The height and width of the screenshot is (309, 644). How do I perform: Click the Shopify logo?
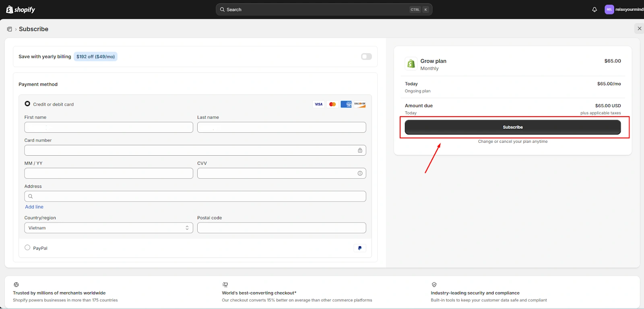21,9
